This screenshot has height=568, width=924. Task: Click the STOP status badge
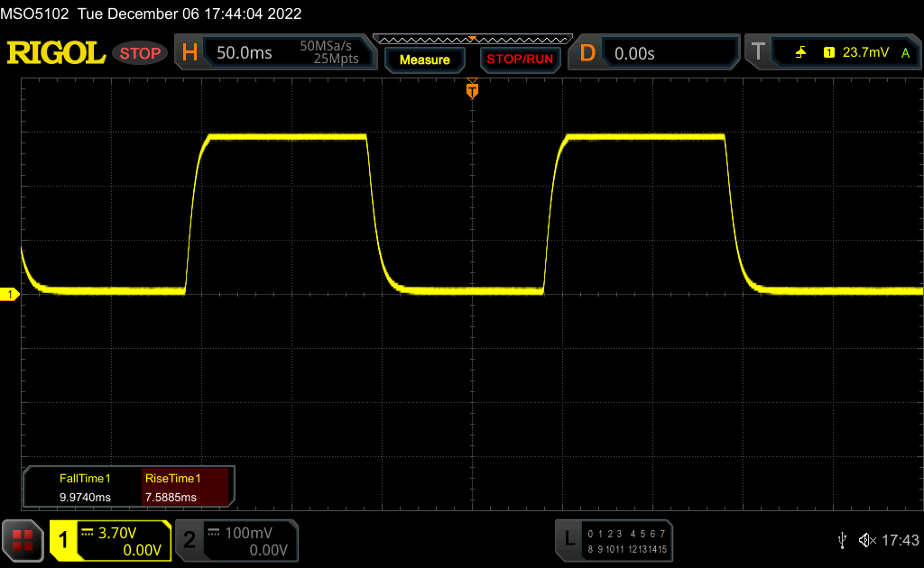140,53
